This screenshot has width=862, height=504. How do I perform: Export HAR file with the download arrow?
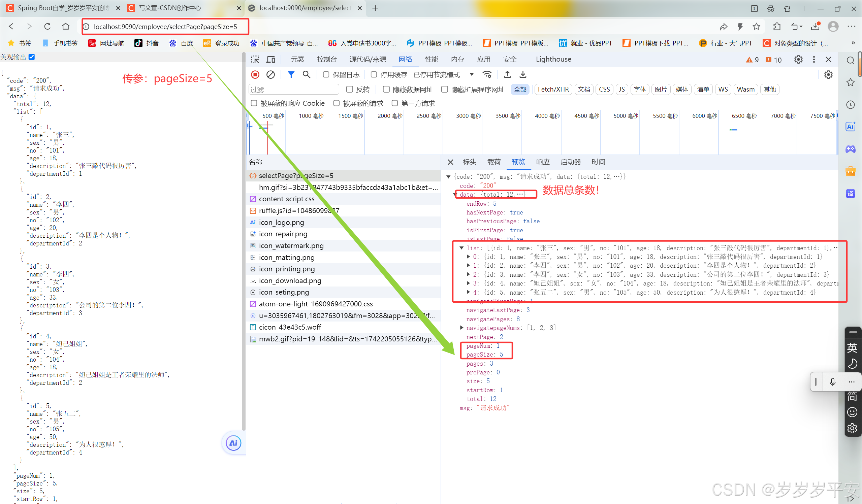coord(522,74)
